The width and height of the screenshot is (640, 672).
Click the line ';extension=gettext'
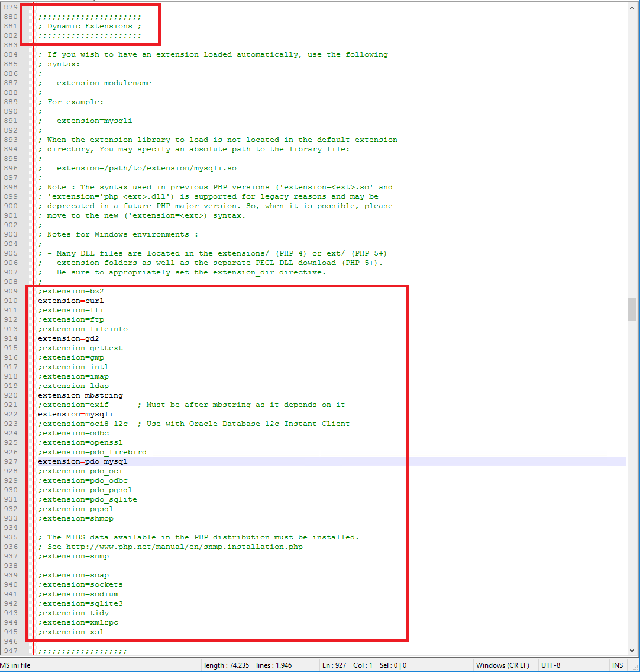(x=80, y=348)
